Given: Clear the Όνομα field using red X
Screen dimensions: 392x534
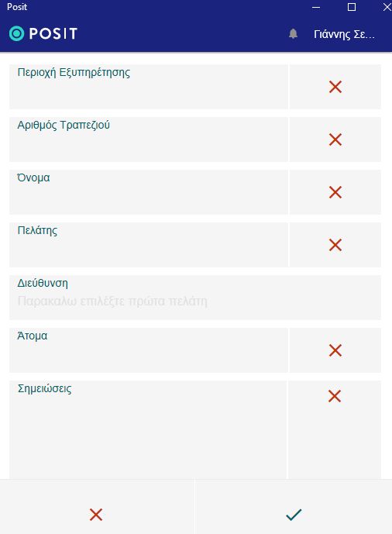Looking at the screenshot, I should [x=335, y=192].
